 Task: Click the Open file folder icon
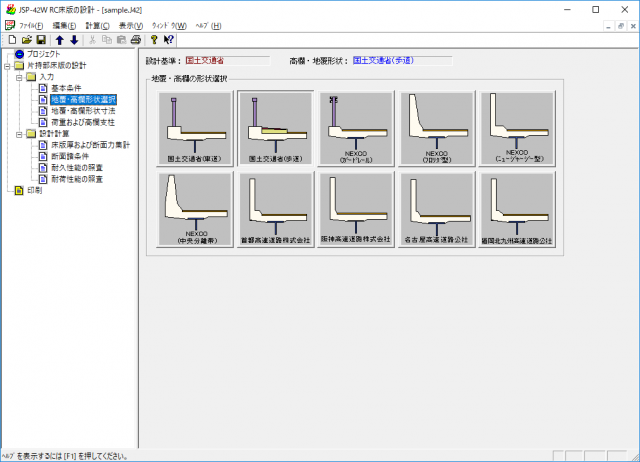pos(26,39)
